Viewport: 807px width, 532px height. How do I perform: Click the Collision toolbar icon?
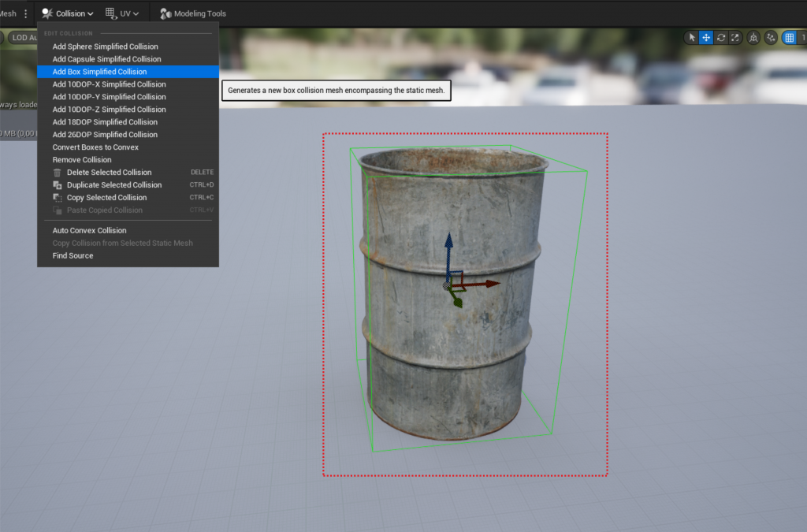(x=47, y=13)
